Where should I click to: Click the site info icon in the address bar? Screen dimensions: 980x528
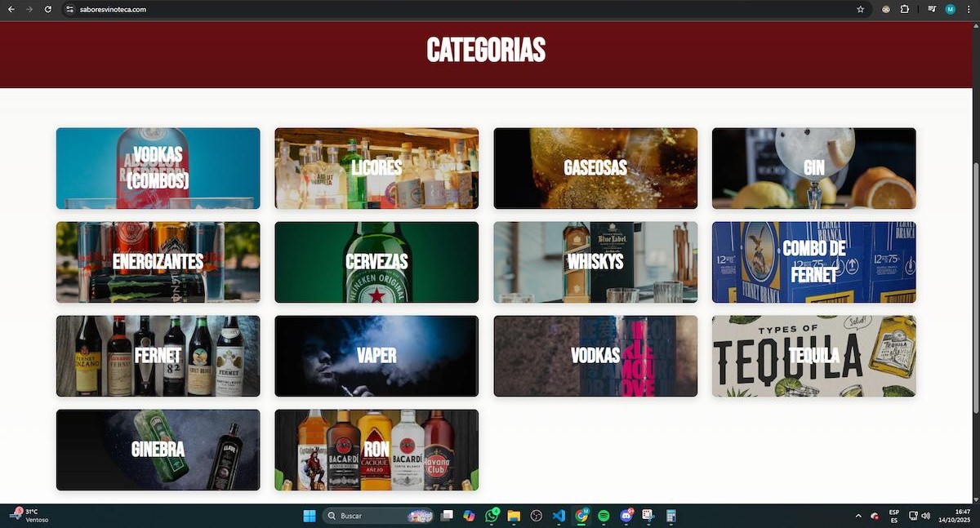(x=70, y=9)
